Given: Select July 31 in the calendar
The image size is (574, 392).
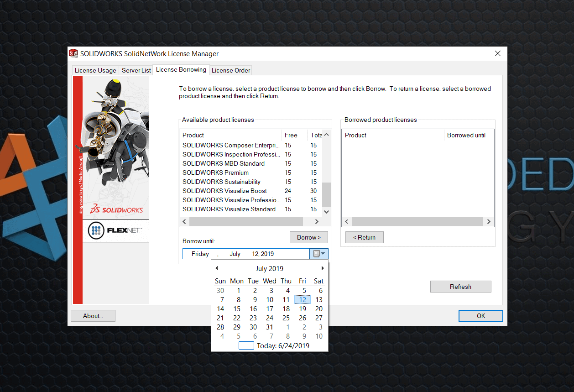Looking at the screenshot, I should coord(270,327).
